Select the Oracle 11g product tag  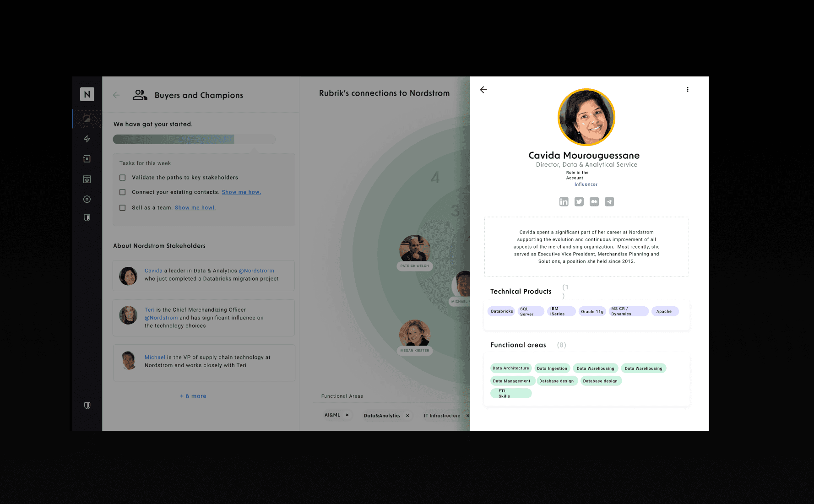click(592, 311)
